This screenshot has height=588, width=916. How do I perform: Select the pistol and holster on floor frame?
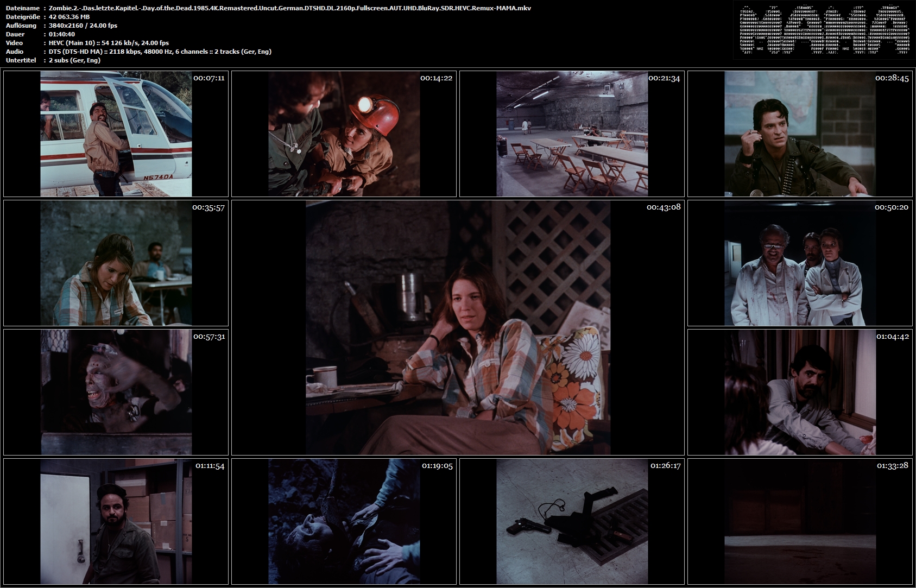point(572,521)
